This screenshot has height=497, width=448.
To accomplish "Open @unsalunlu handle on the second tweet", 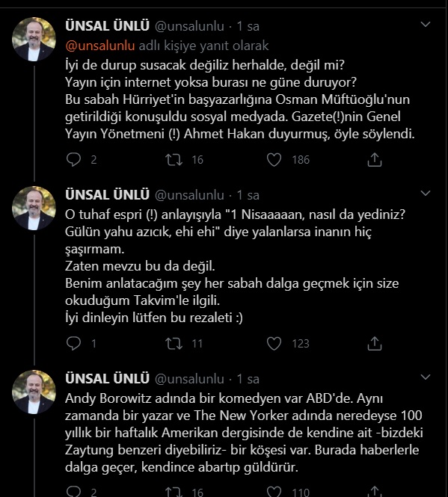I will click(189, 195).
